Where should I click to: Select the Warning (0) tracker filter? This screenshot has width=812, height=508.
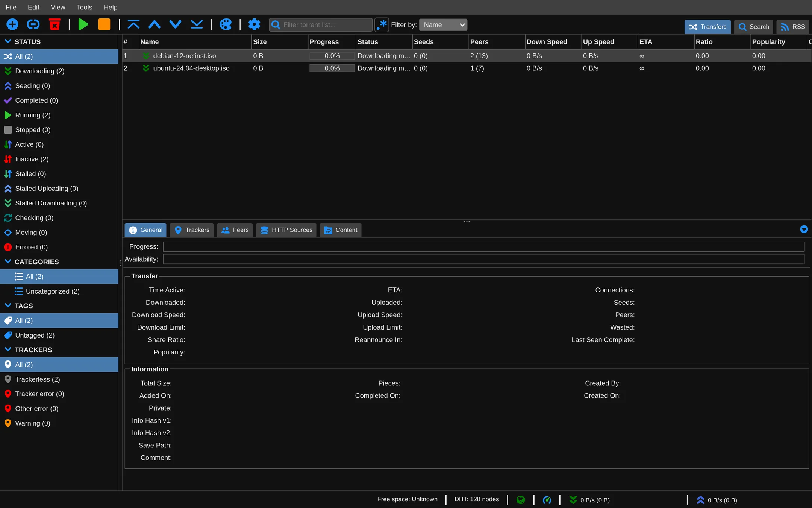click(59, 423)
